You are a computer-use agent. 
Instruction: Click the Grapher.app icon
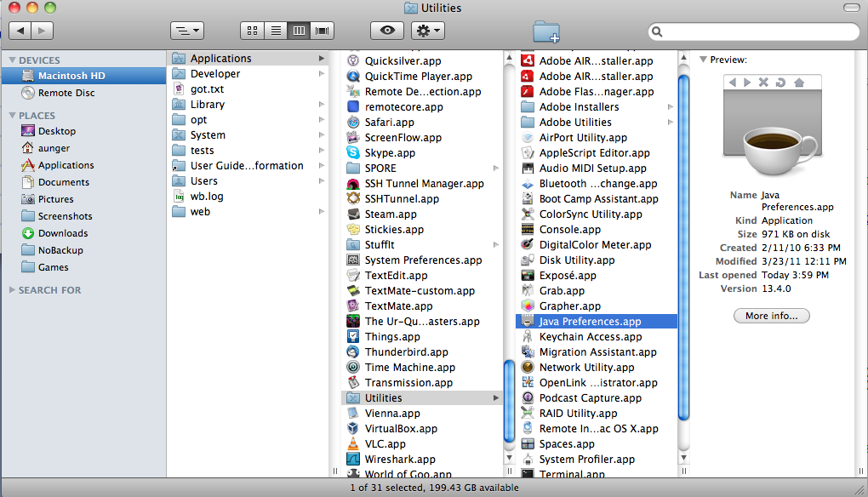[x=528, y=306]
